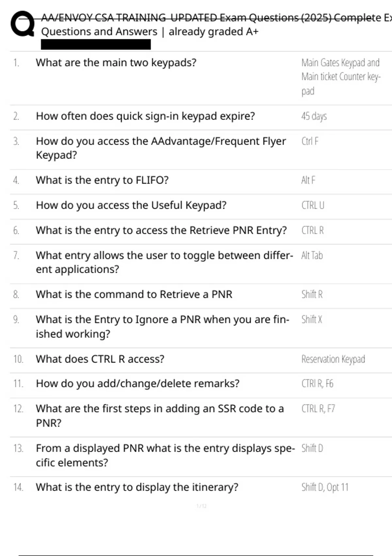The width and height of the screenshot is (392, 556).
Task: Click the '1/12' page number indicator
Action: click(202, 506)
